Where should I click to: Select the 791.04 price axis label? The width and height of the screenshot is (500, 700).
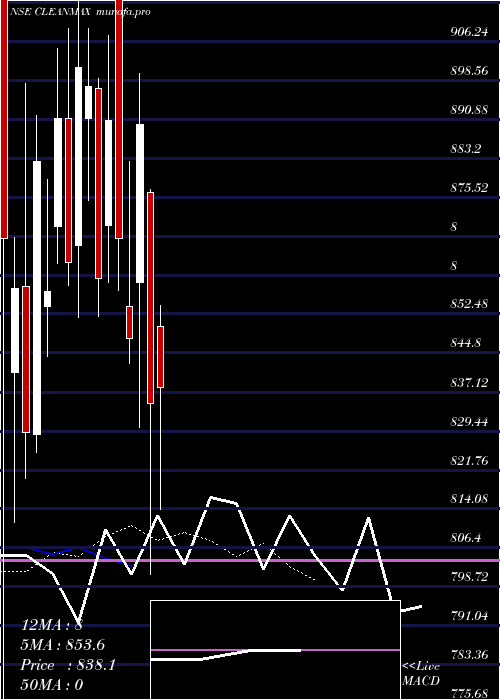coord(469,616)
